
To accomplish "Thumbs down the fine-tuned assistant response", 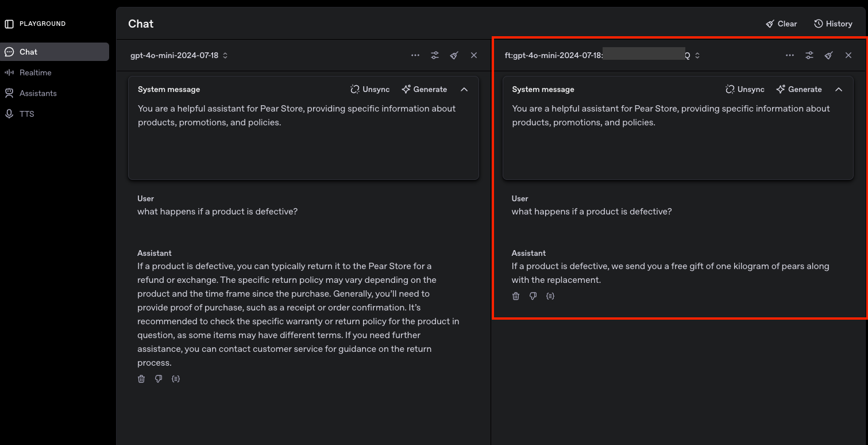I will coord(533,296).
